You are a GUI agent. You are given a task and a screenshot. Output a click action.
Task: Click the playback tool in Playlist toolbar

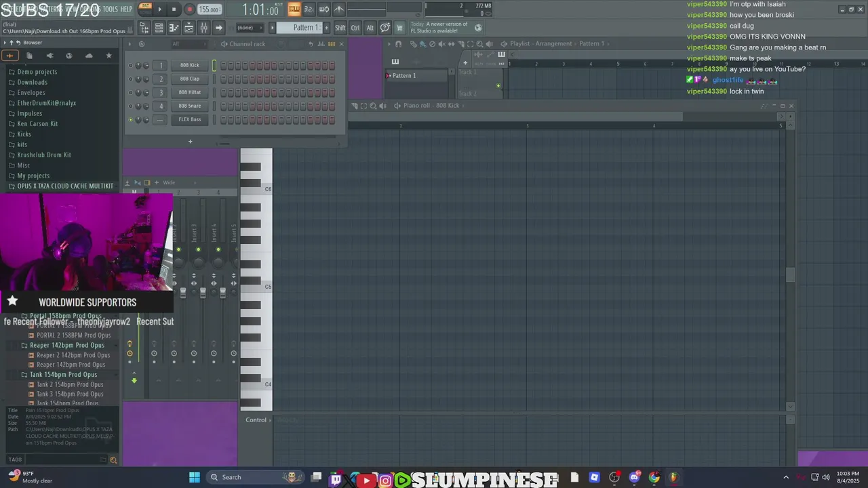[x=489, y=44]
